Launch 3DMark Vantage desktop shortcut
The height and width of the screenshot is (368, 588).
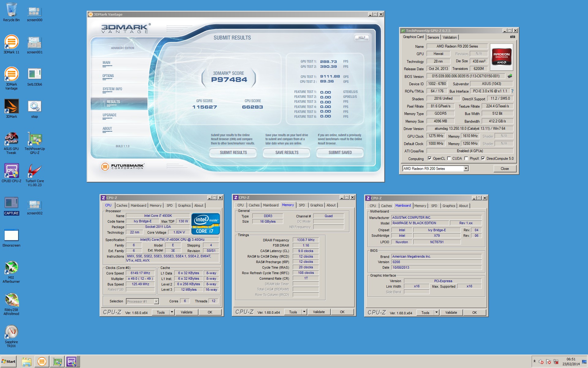pyautogui.click(x=11, y=79)
